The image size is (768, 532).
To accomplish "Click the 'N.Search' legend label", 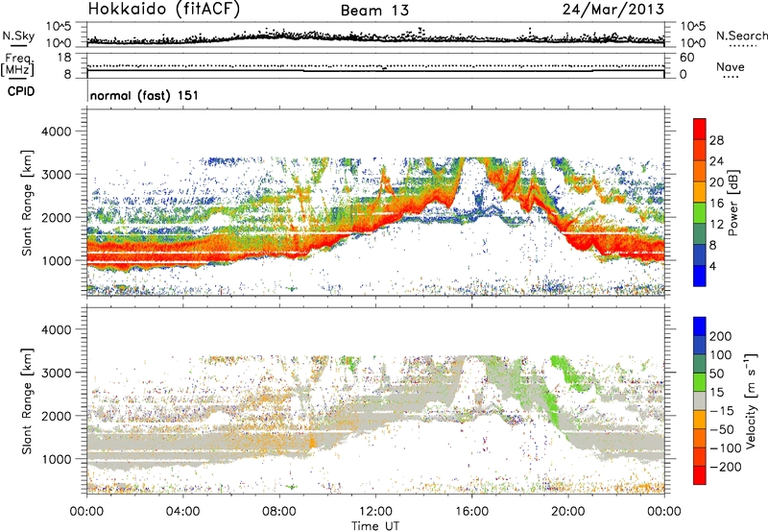I will [741, 36].
